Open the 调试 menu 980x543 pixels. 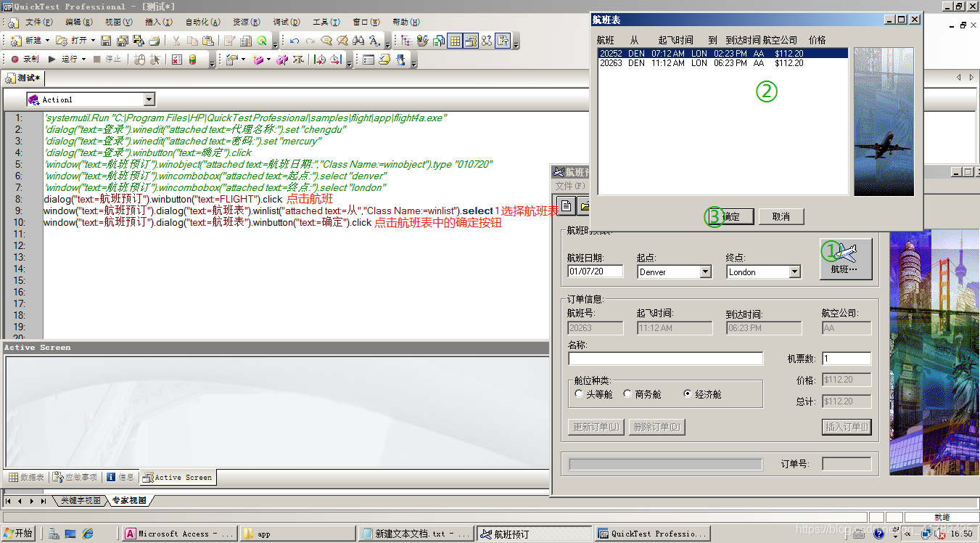287,23
